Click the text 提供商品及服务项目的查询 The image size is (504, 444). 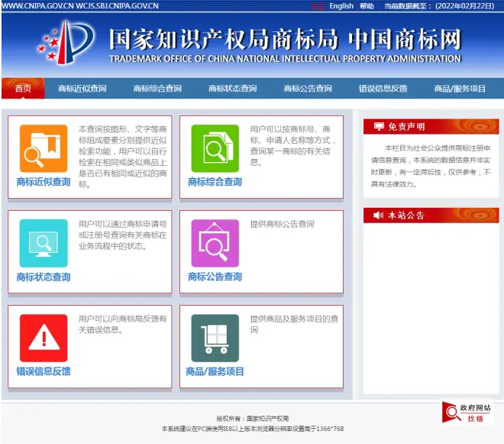295,324
